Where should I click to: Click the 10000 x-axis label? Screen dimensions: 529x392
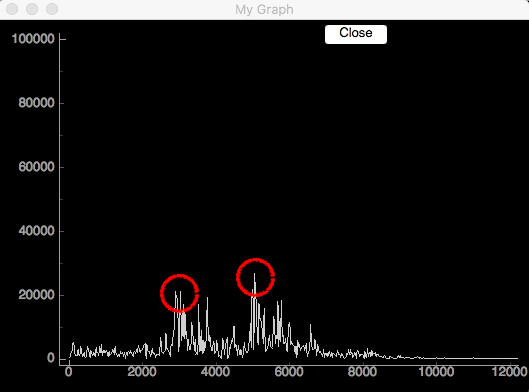(x=436, y=372)
